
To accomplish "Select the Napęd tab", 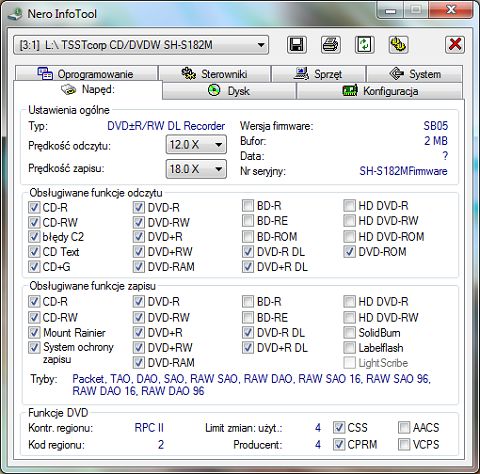I will point(88,90).
